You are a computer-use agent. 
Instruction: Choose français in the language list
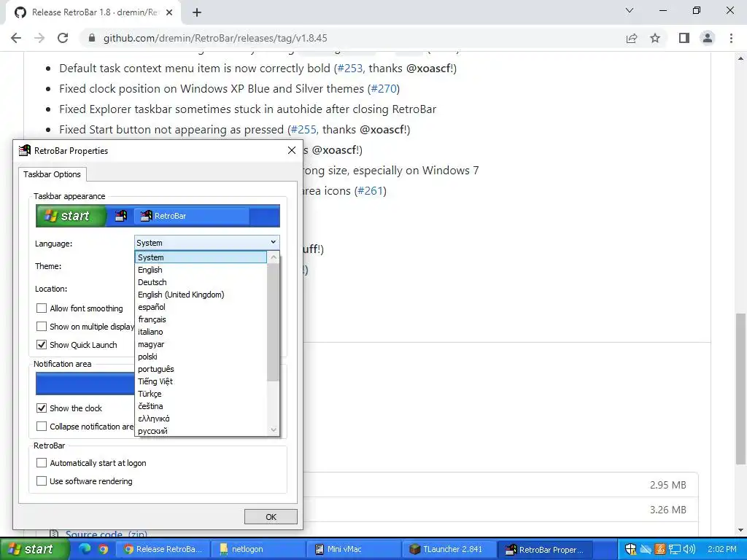click(201, 319)
